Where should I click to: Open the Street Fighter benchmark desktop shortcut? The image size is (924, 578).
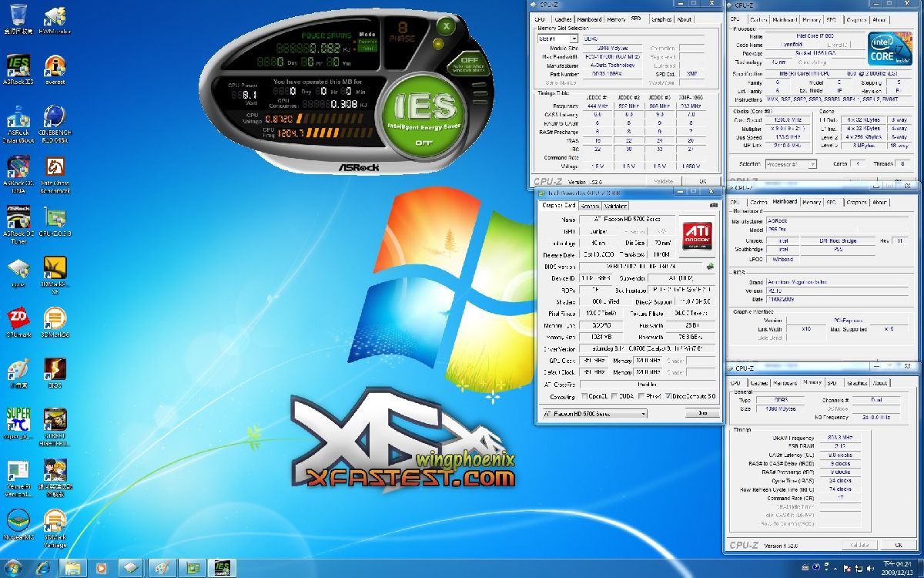pyautogui.click(x=55, y=427)
